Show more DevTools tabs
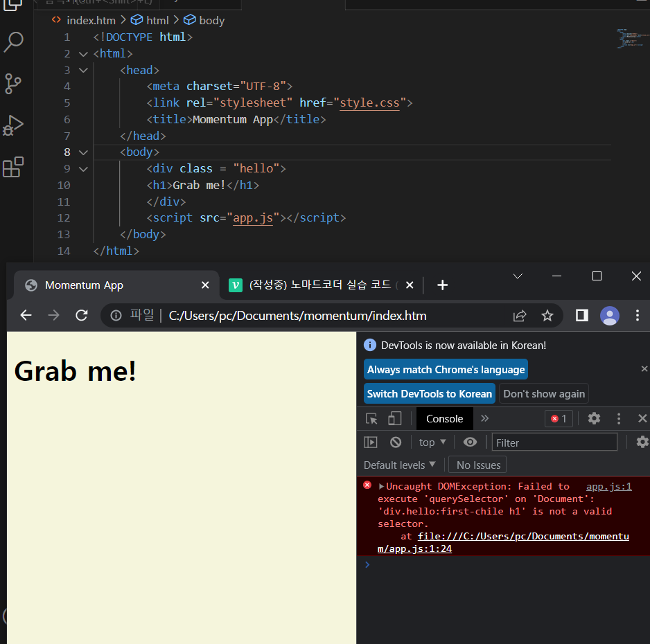The image size is (650, 644). pos(484,419)
